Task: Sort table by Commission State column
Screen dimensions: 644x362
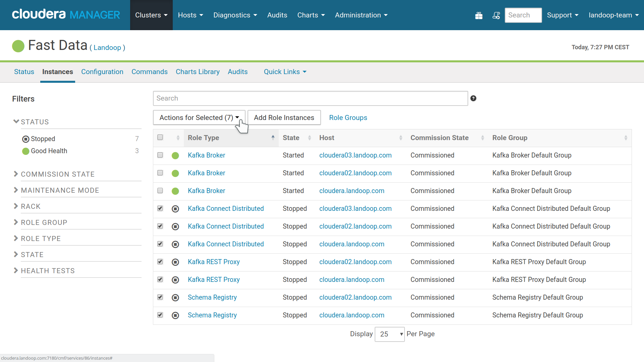Action: point(447,138)
